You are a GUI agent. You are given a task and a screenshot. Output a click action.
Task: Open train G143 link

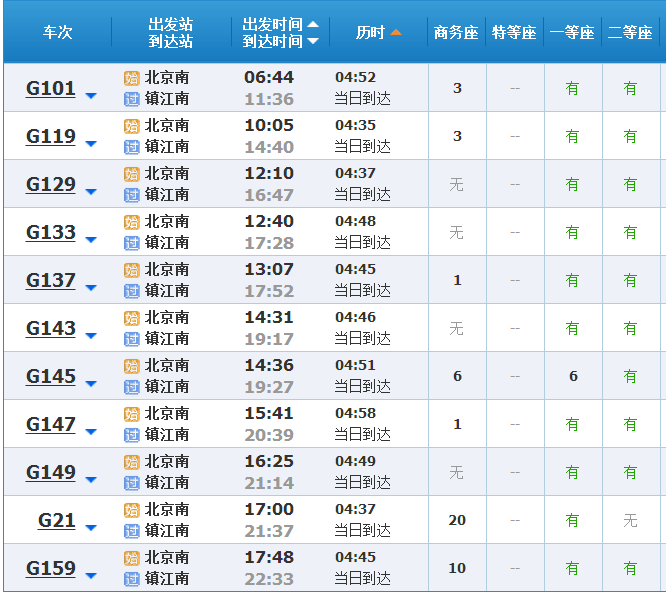click(x=51, y=328)
